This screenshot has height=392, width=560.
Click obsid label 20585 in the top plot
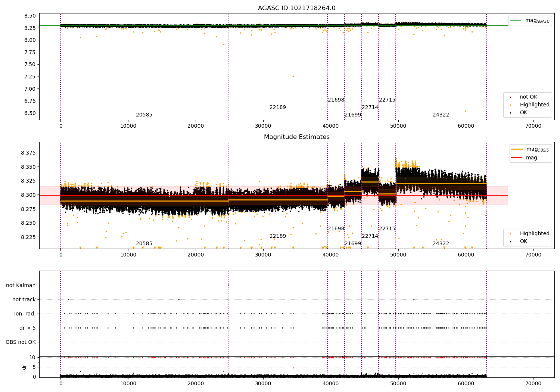[x=144, y=115]
